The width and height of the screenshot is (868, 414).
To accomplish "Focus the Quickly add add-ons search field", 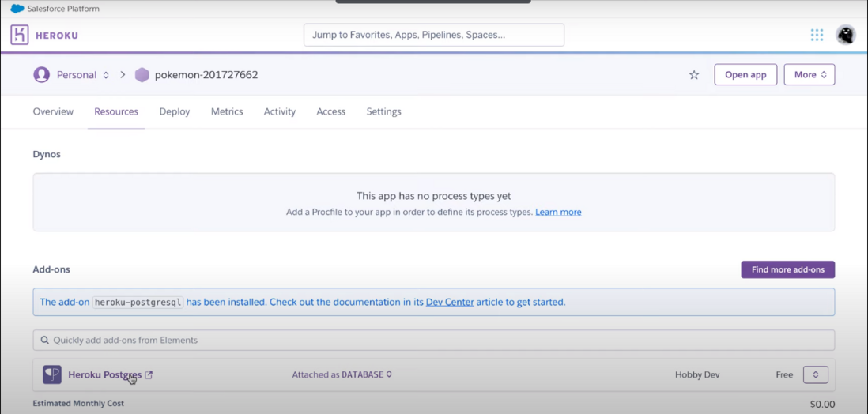I will [x=433, y=340].
